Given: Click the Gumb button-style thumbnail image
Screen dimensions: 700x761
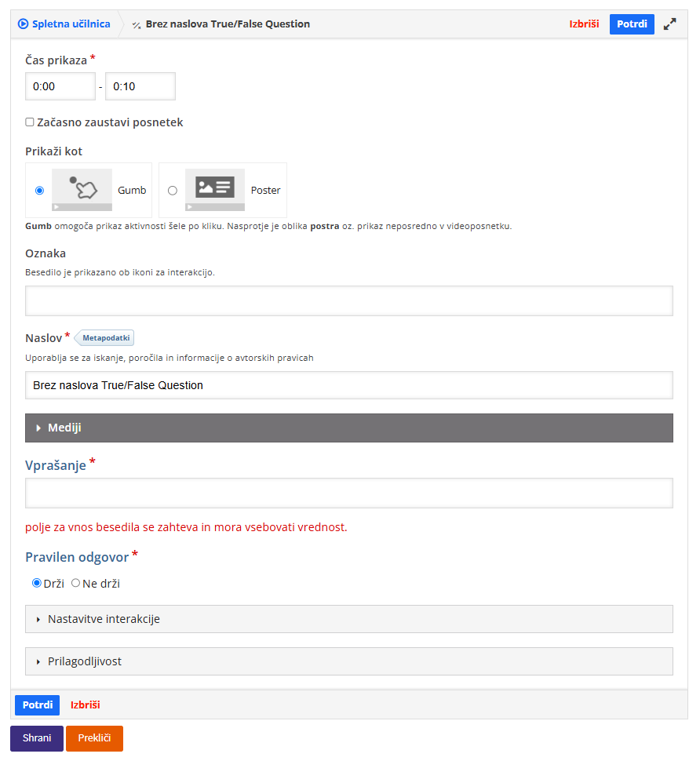Looking at the screenshot, I should pos(82,190).
